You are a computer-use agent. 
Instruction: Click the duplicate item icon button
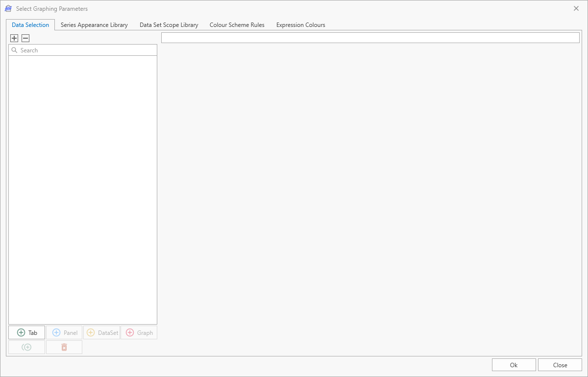27,347
